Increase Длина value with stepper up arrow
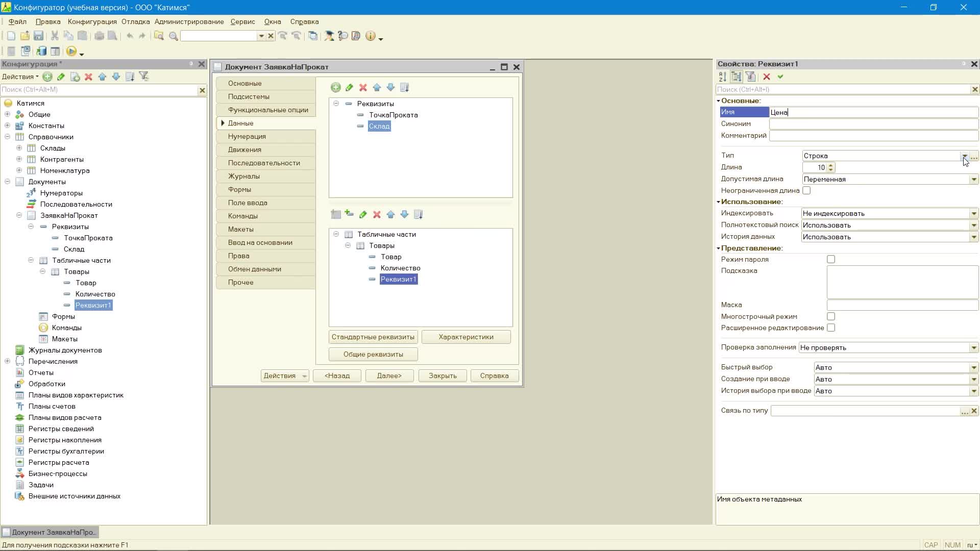Image resolution: width=980 pixels, height=551 pixels. point(831,165)
